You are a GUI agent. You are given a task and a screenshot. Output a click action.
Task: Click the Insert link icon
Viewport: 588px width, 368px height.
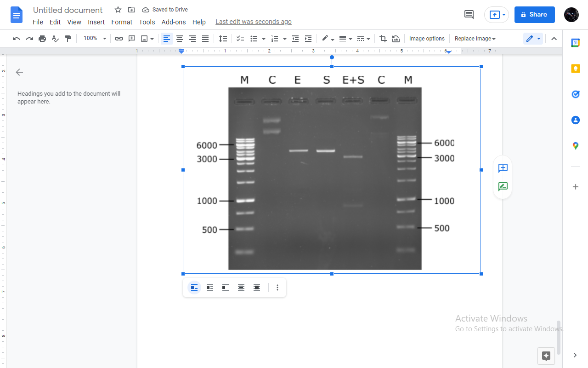(119, 39)
